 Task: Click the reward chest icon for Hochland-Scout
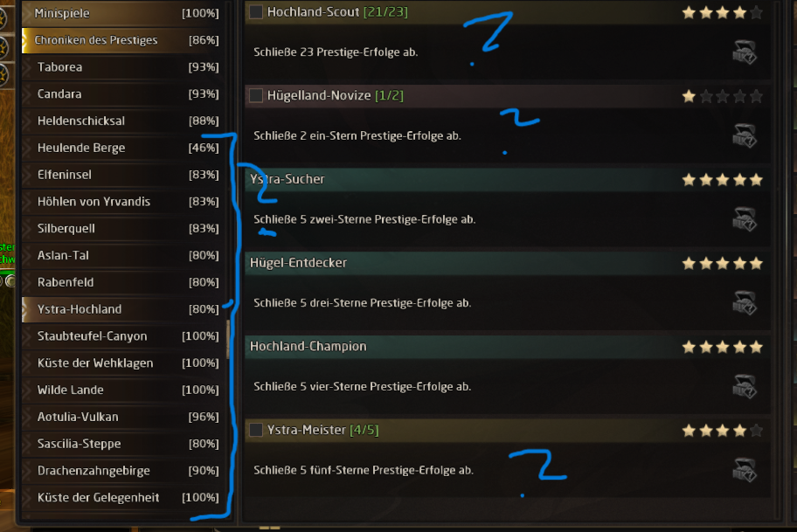pos(744,52)
